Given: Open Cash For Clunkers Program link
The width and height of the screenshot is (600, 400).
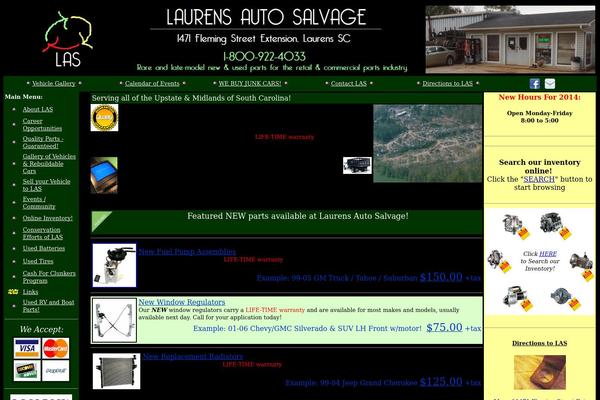Looking at the screenshot, I should (x=49, y=277).
